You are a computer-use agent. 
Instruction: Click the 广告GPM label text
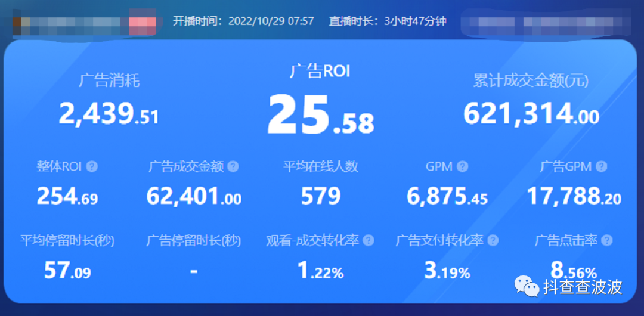566,167
